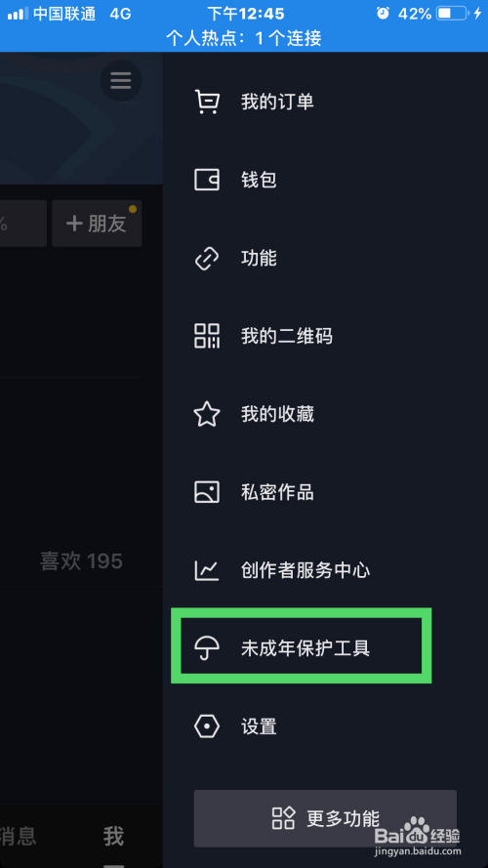The image size is (488, 868).
Task: Tap the QR code icon
Action: click(x=207, y=336)
